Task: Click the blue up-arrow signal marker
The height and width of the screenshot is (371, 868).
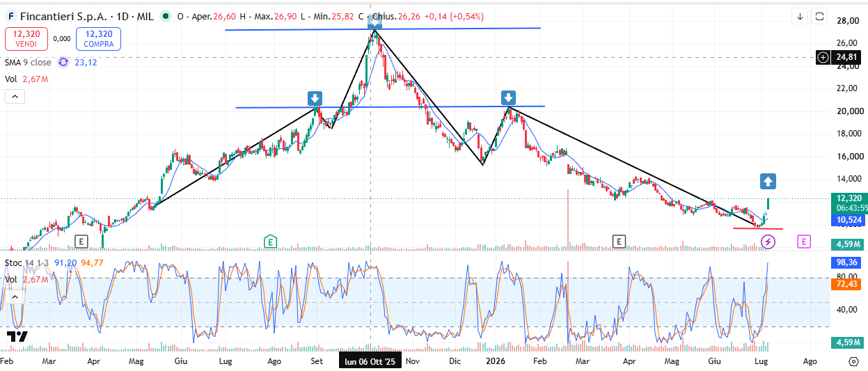Action: click(x=767, y=182)
